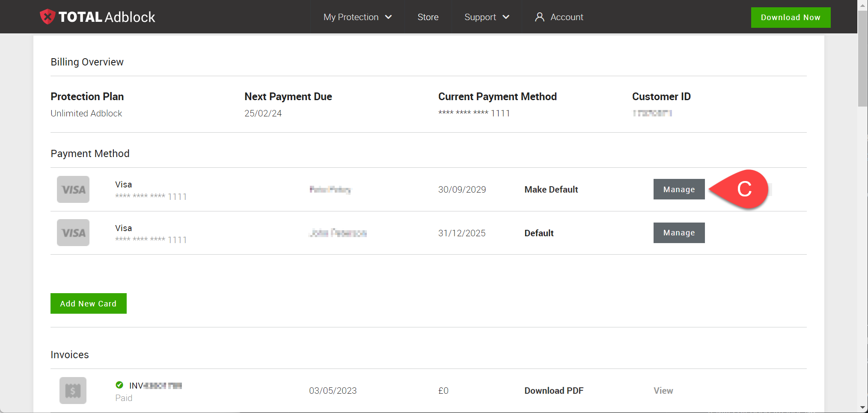Click the Payment Method heading
This screenshot has width=868, height=413.
(x=90, y=154)
